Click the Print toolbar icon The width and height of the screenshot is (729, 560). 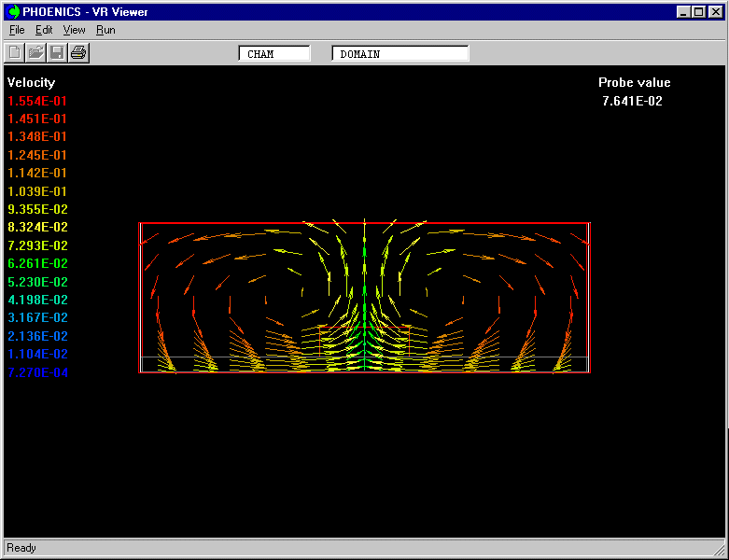[78, 52]
